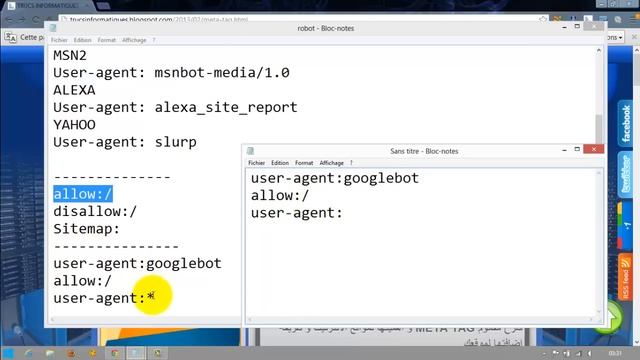Open the ? help menu in robot Bloc-notes
The image size is (640, 360).
coord(154,40)
